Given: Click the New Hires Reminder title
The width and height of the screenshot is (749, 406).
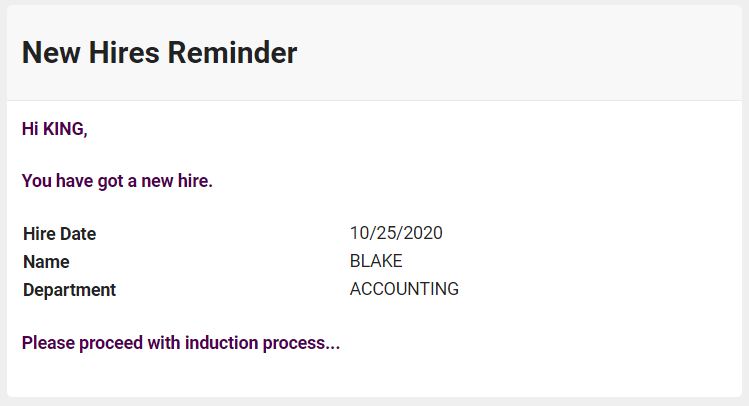Looking at the screenshot, I should (x=159, y=53).
